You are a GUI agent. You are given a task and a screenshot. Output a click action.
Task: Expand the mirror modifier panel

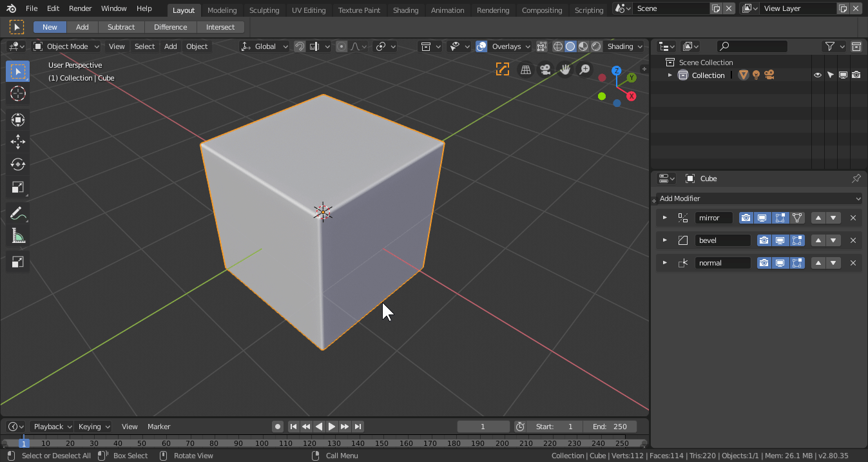pos(665,218)
